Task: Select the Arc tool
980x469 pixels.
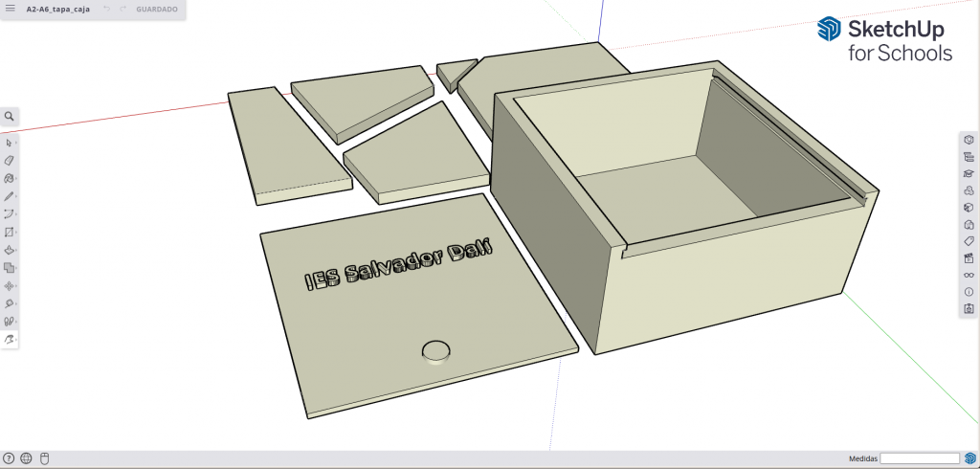Action: click(9, 213)
